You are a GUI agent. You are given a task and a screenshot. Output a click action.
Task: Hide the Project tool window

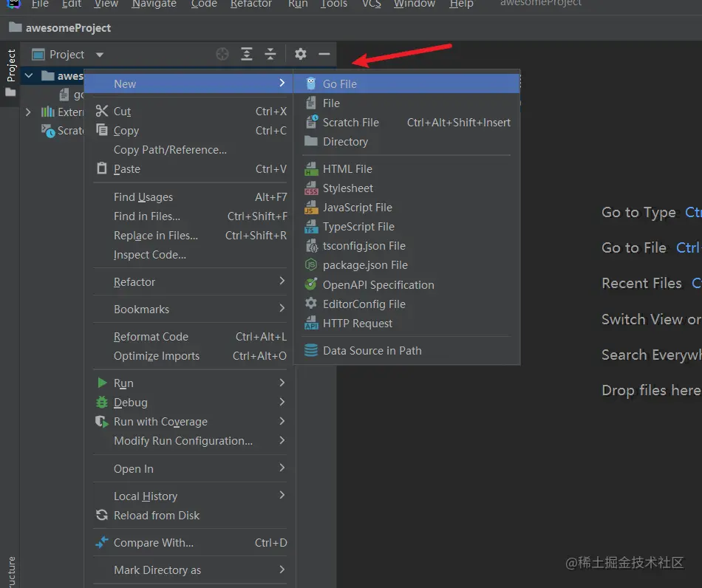pos(324,54)
